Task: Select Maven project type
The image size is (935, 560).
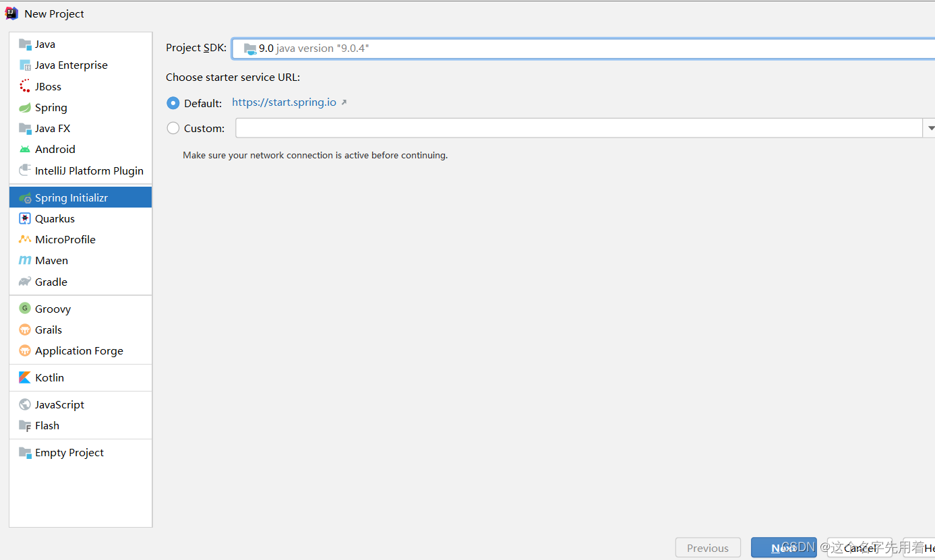Action: click(x=80, y=261)
